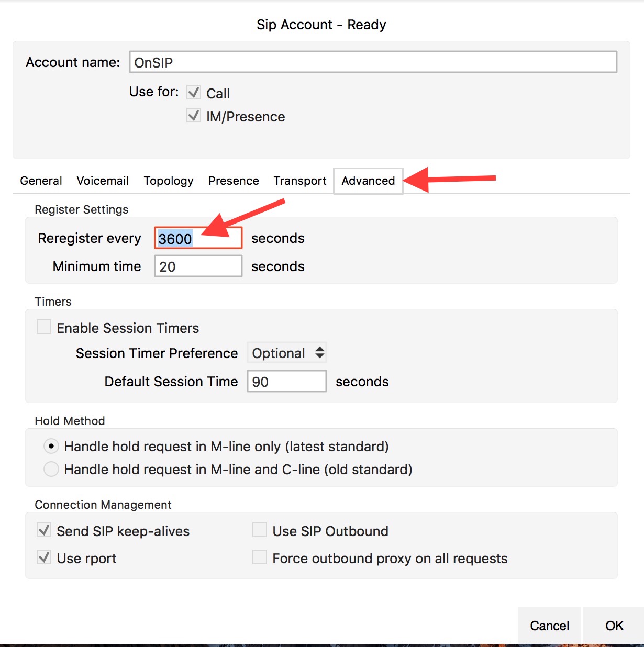Edit the Account name field
Image resolution: width=644 pixels, height=647 pixels.
point(373,62)
